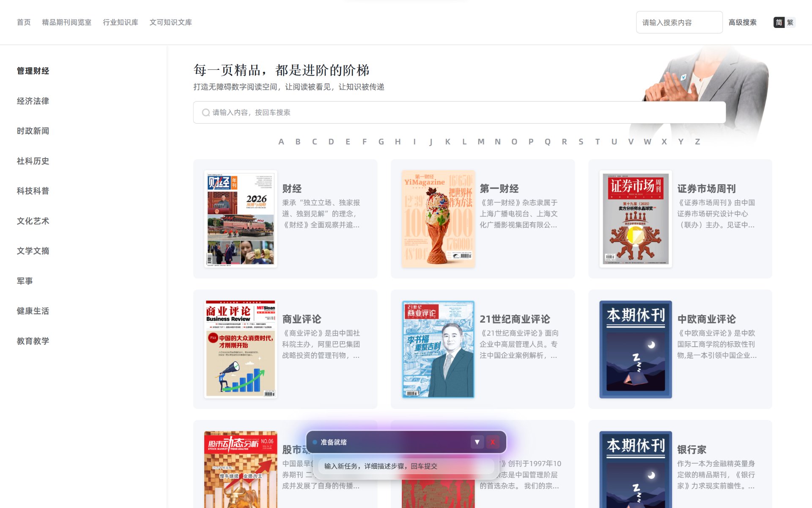
Task: Filter magazines by letter S
Action: 581,142
